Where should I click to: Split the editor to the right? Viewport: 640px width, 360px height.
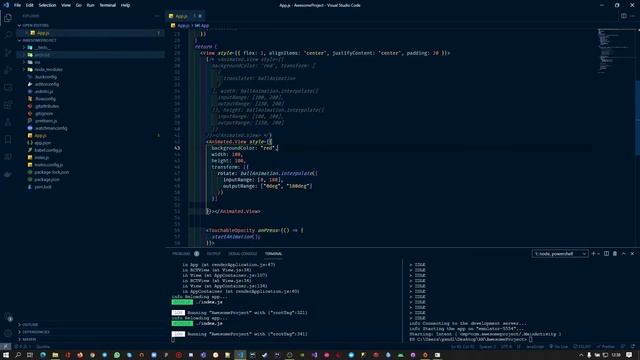pyautogui.click(x=624, y=16)
